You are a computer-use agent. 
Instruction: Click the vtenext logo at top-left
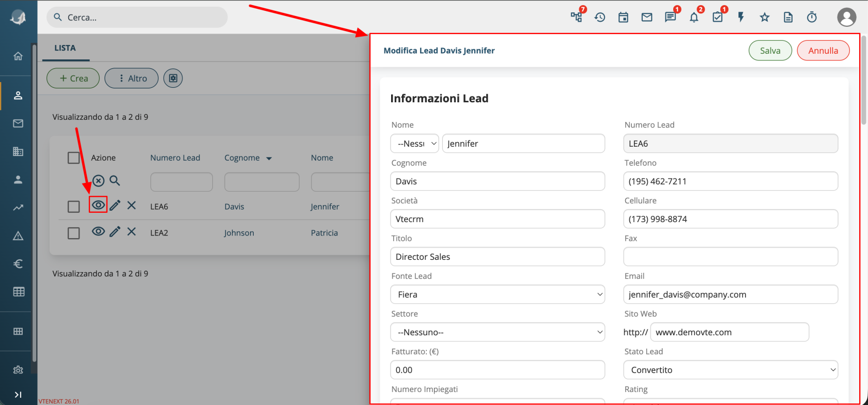point(18,17)
